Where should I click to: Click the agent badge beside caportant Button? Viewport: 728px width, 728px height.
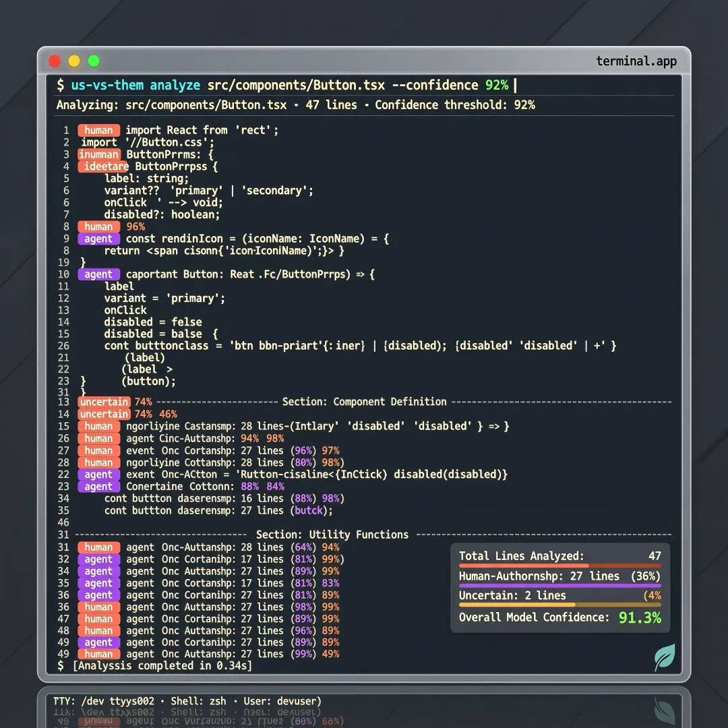pyautogui.click(x=98, y=275)
